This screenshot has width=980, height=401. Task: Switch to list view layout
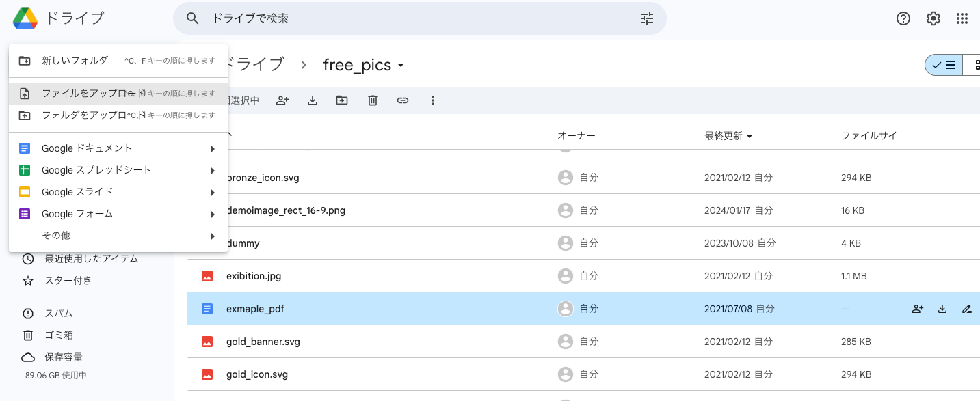click(x=944, y=65)
